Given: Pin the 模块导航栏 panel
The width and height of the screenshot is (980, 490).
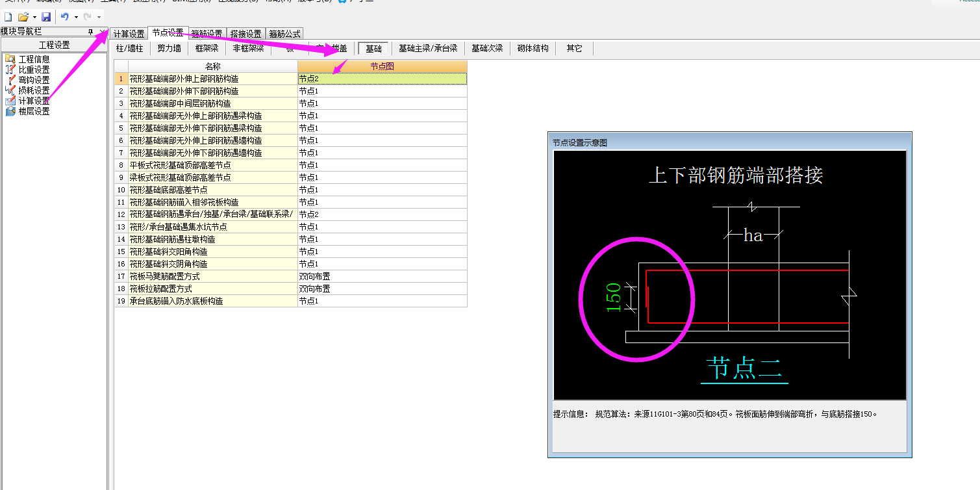Looking at the screenshot, I should (91, 32).
